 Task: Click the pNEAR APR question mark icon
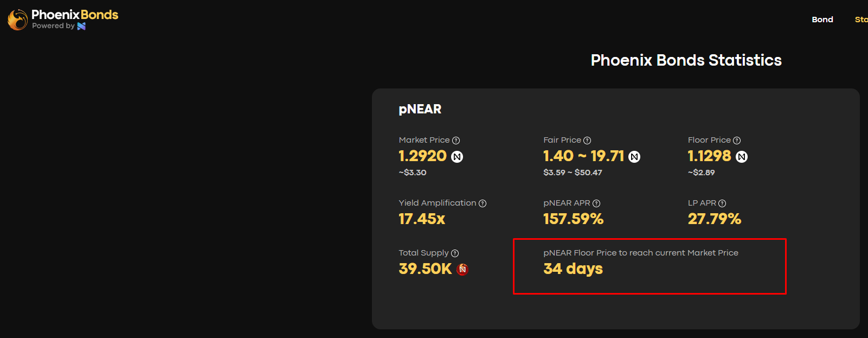596,203
